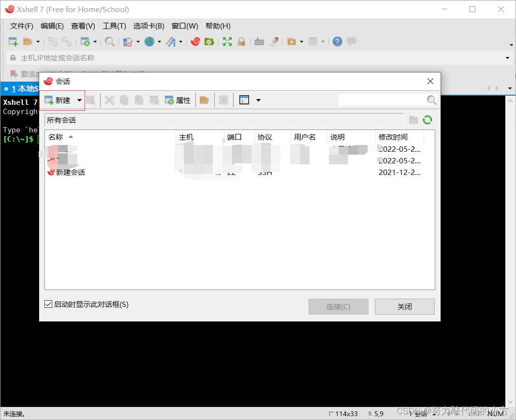
Task: Click 属性 properties button in session dialog
Action: click(x=177, y=100)
